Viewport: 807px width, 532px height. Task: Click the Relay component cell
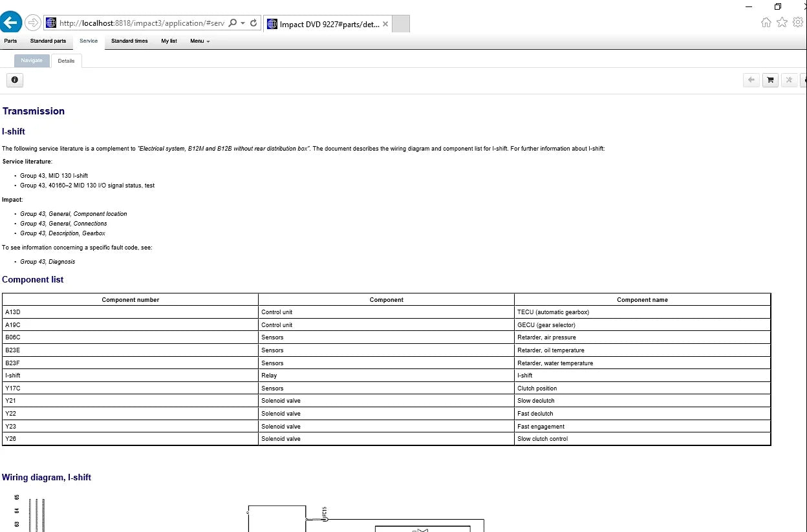pyautogui.click(x=386, y=376)
